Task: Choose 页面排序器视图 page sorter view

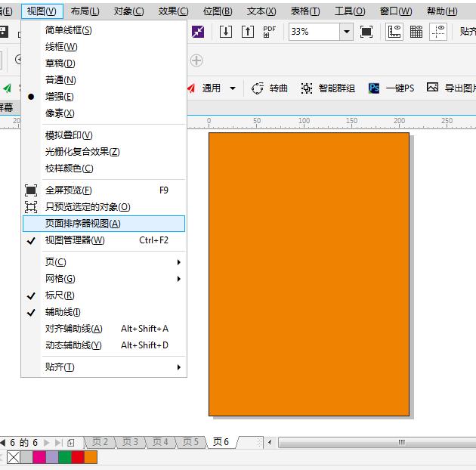Action: [82, 224]
